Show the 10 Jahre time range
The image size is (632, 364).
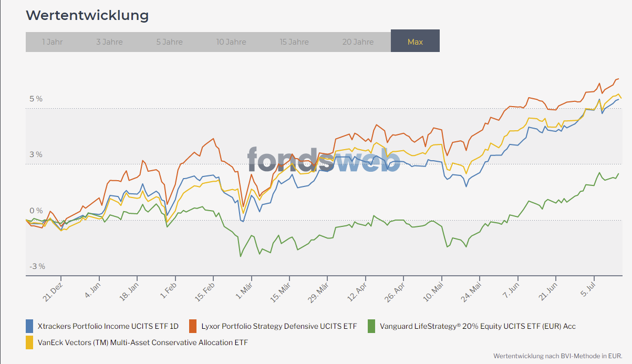(x=231, y=41)
